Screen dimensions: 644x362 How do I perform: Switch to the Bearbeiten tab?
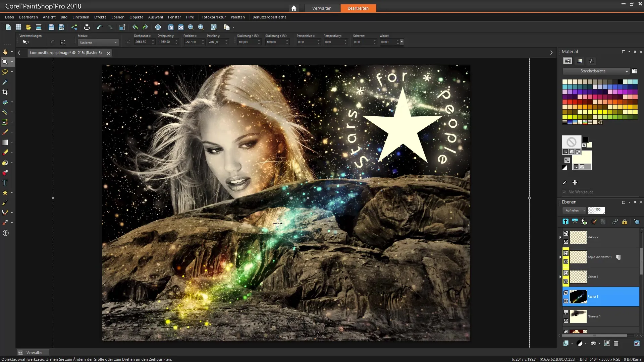click(x=358, y=8)
